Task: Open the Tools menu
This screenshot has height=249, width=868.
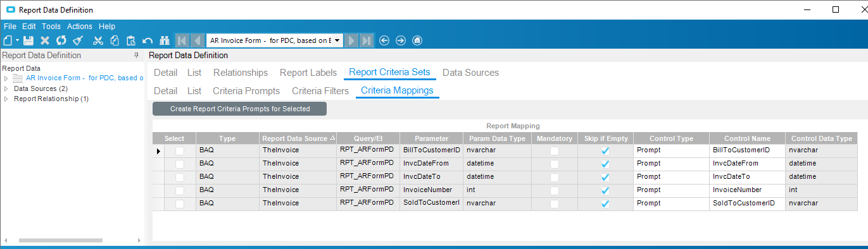Action: [51, 27]
